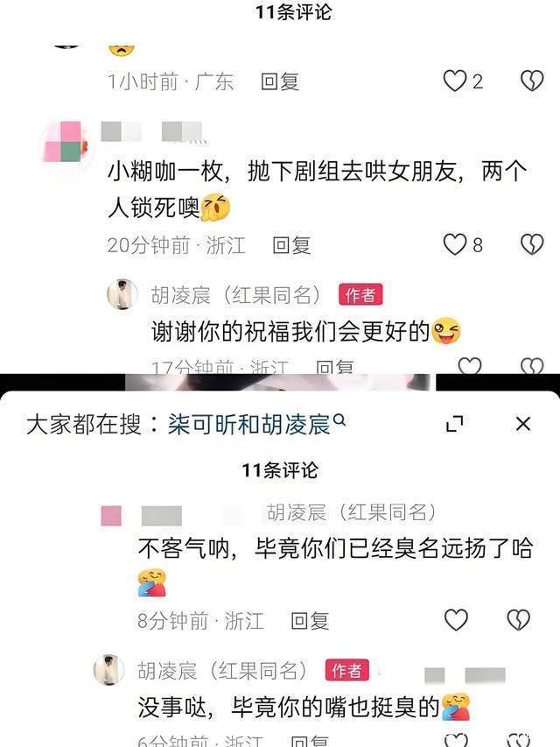Tap broken heart on 小糊咖一枚 comment
The image size is (560, 747).
point(532,244)
